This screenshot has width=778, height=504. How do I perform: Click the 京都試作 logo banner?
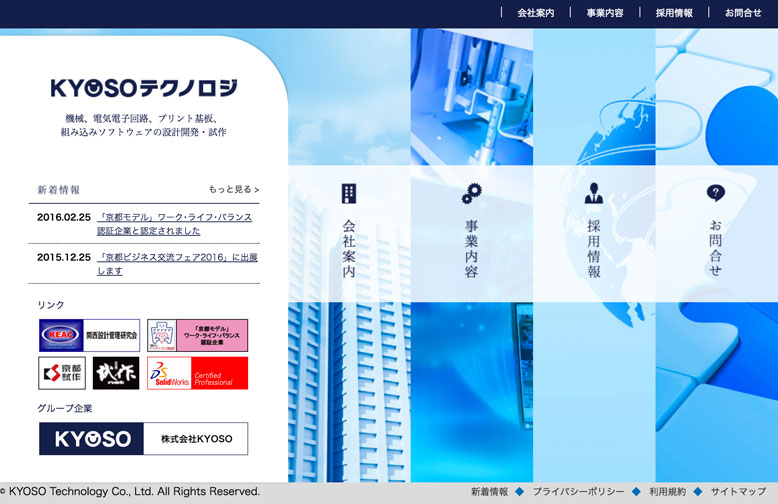pos(62,373)
